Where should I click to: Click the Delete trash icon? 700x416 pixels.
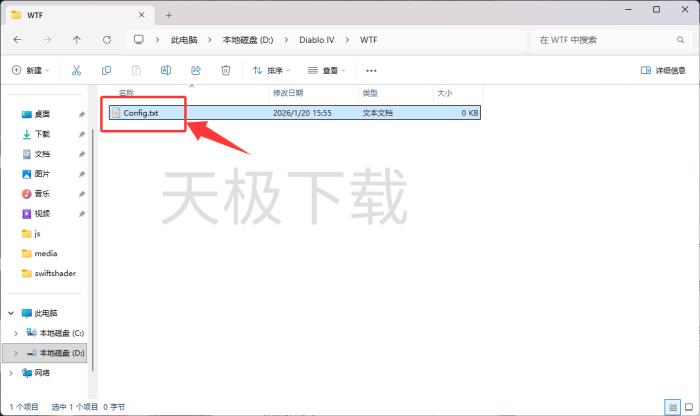226,71
